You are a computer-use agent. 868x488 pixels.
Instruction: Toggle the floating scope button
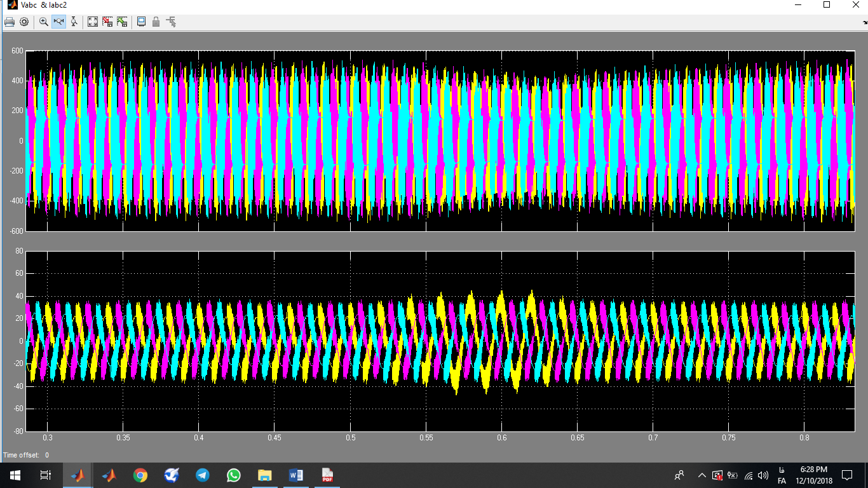coord(141,22)
